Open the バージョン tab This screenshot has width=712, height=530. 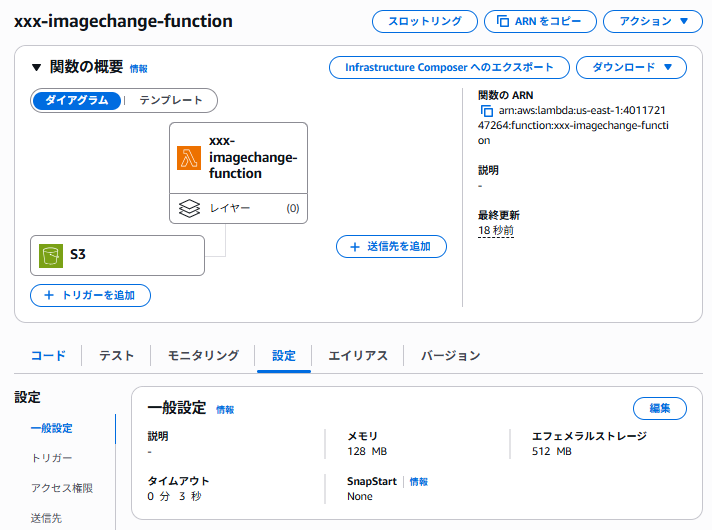click(450, 356)
